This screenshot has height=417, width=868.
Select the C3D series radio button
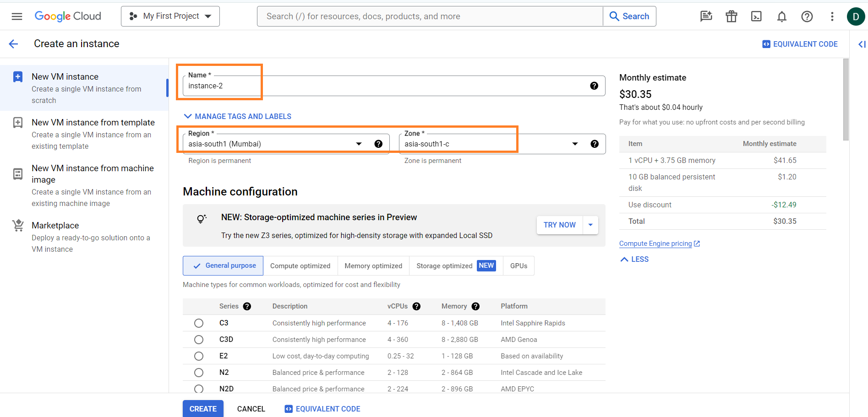pos(199,340)
